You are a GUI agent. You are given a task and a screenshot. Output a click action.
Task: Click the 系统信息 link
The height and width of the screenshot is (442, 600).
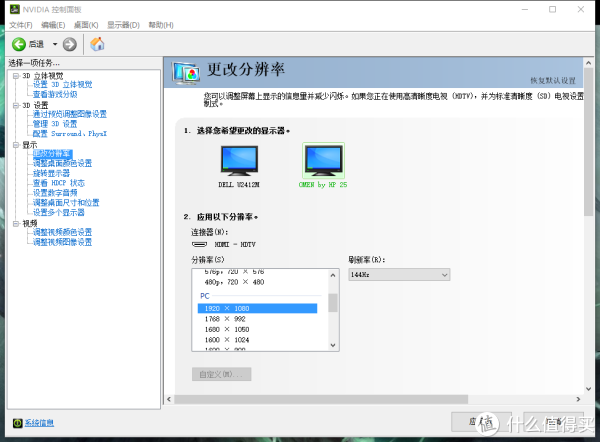coord(39,423)
